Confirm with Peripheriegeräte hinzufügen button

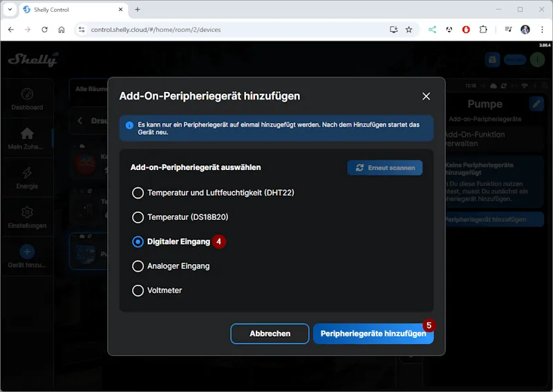point(373,333)
